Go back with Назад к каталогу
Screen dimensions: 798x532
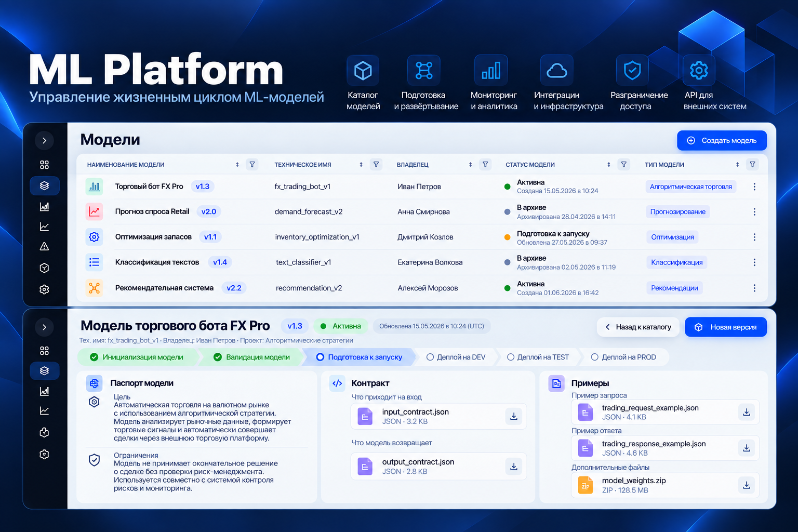click(638, 327)
